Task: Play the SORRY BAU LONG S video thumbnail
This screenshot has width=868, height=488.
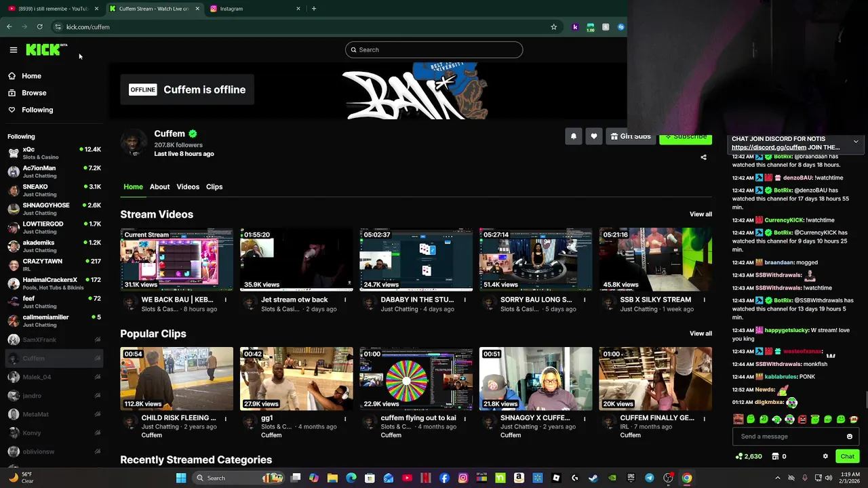Action: click(x=536, y=260)
